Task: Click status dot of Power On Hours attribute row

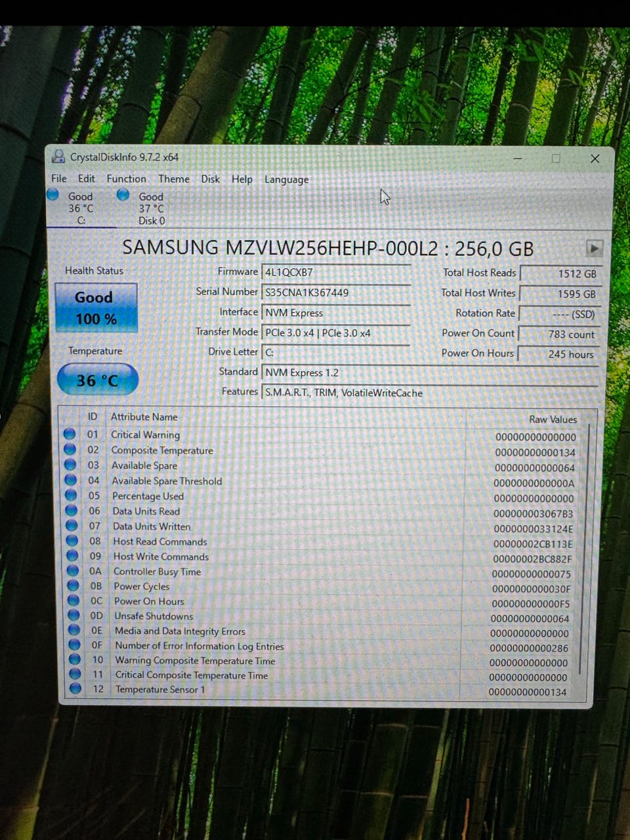Action: [74, 600]
